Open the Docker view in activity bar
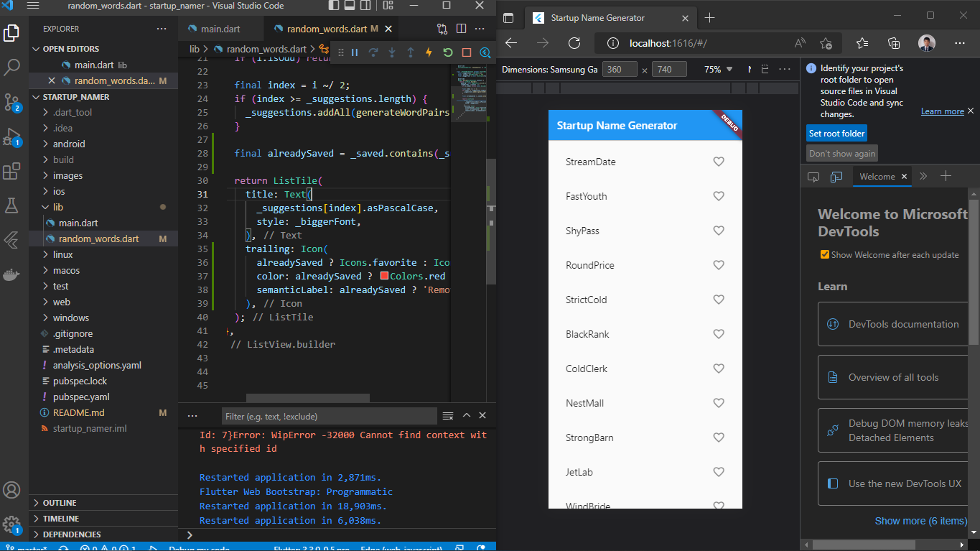 [11, 274]
